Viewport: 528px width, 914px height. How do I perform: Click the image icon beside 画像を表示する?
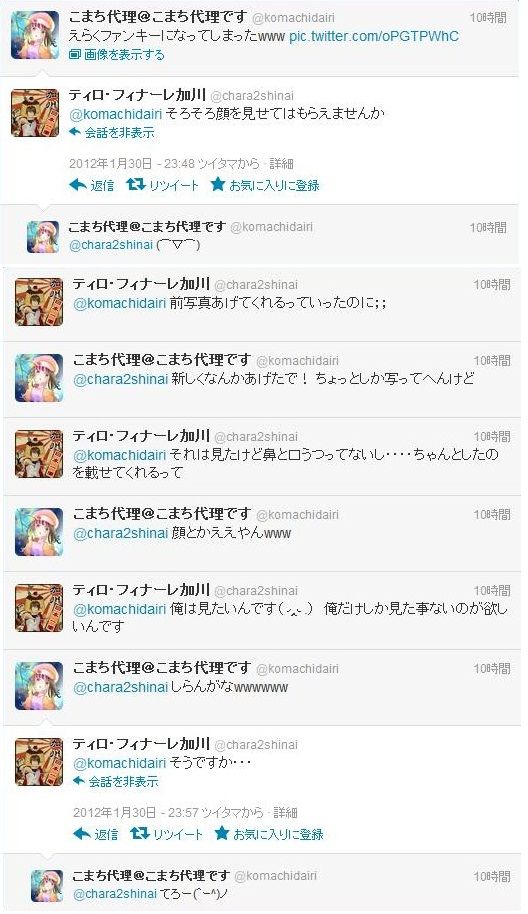pyautogui.click(x=75, y=55)
